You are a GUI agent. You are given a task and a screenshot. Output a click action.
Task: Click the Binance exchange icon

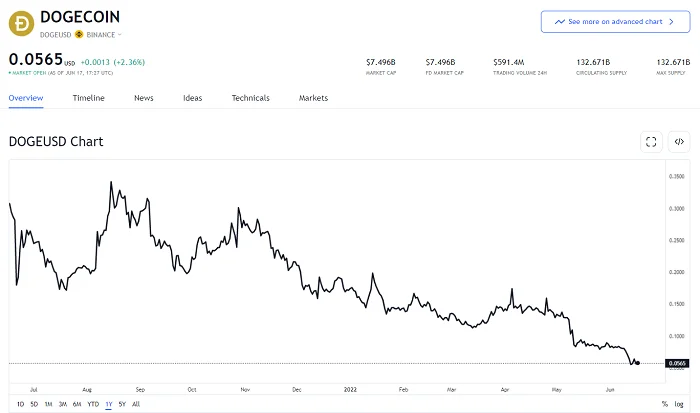point(79,34)
